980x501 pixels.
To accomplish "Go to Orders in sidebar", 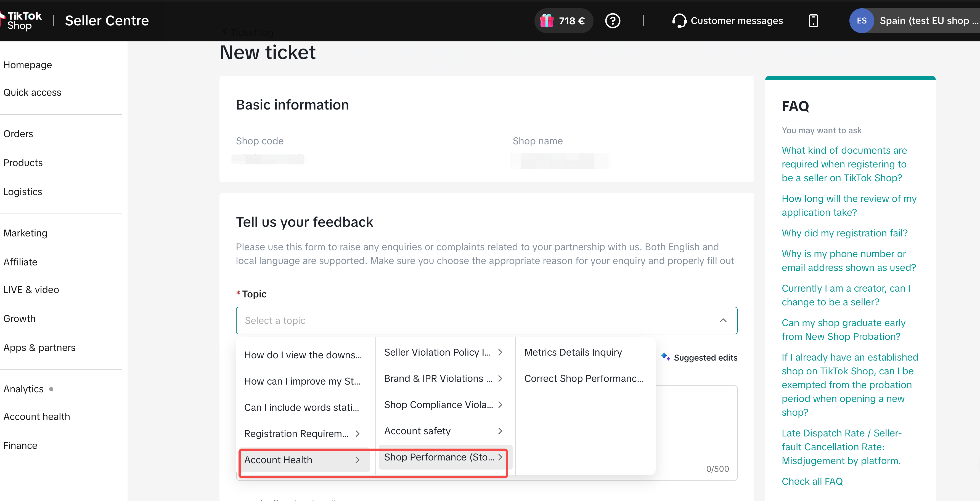I will (x=18, y=134).
